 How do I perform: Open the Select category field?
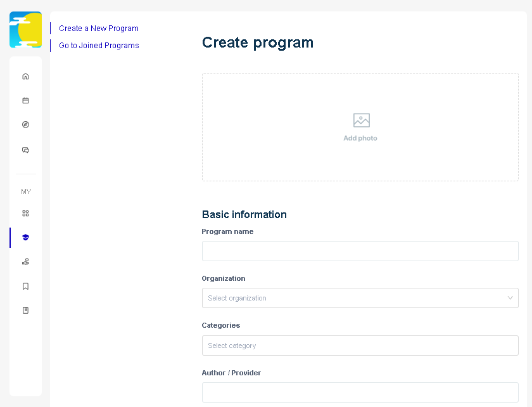coord(360,346)
